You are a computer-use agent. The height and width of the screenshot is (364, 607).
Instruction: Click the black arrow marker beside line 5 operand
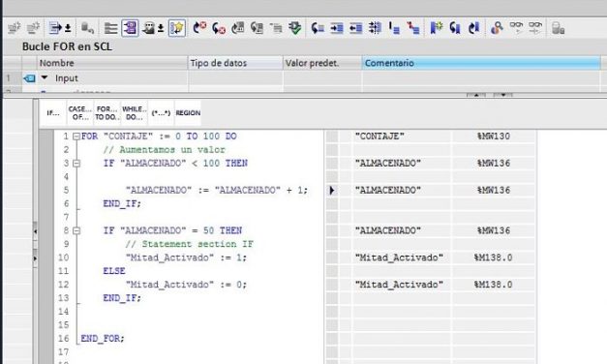332,190
